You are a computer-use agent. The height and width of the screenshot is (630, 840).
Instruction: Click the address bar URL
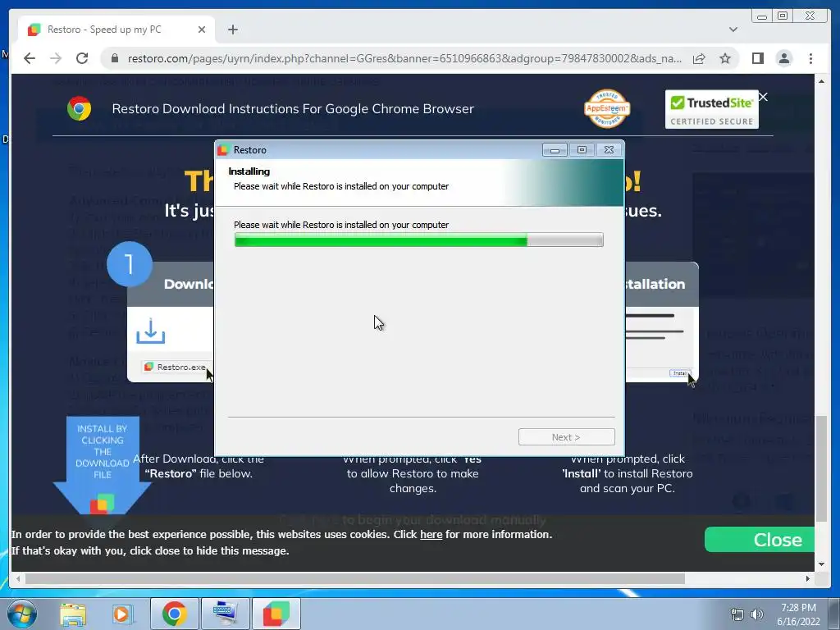[404, 58]
